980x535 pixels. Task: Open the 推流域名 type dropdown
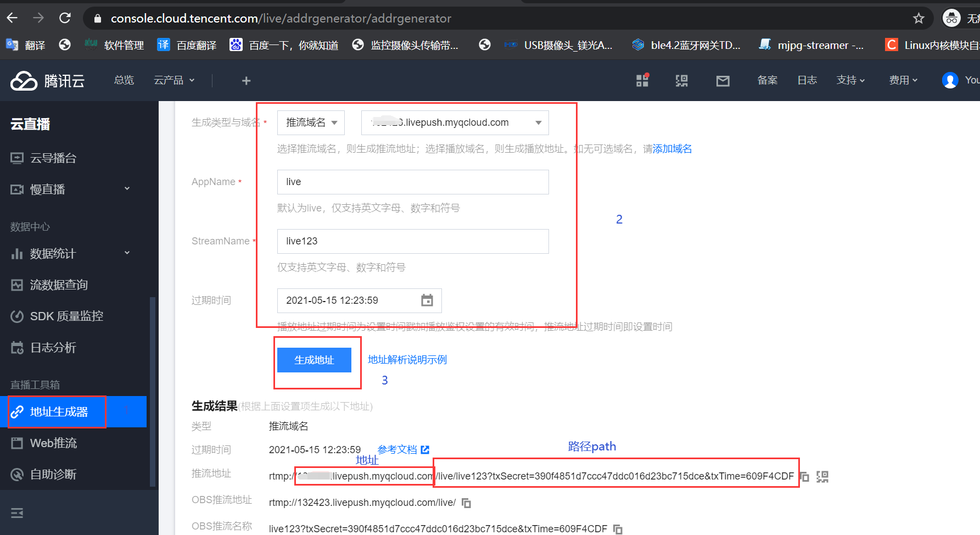[x=311, y=122]
